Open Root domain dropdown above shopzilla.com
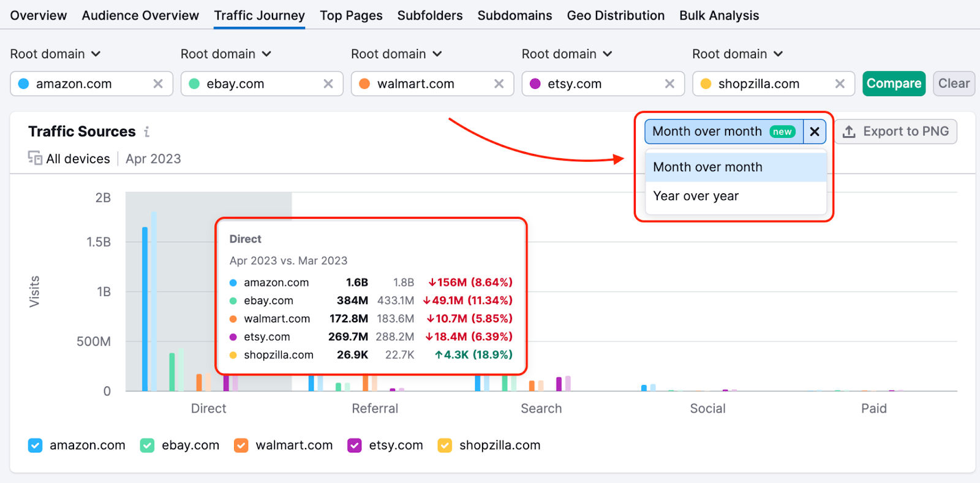 tap(737, 54)
